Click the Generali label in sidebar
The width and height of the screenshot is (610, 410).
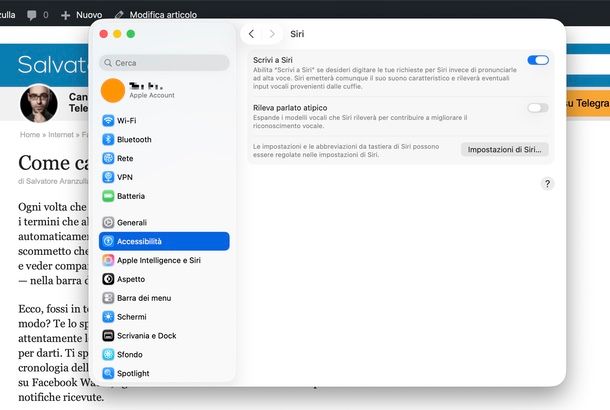132,223
